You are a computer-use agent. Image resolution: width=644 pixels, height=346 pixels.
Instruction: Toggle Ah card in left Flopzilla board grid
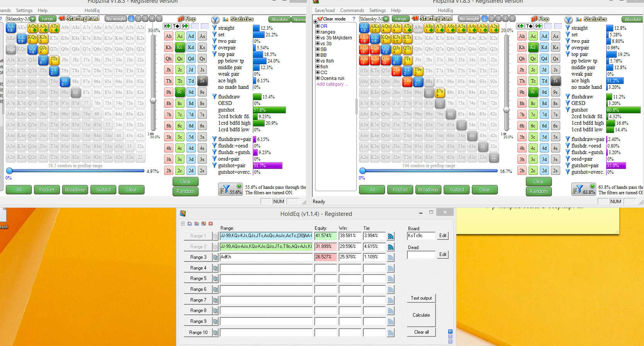pos(169,36)
